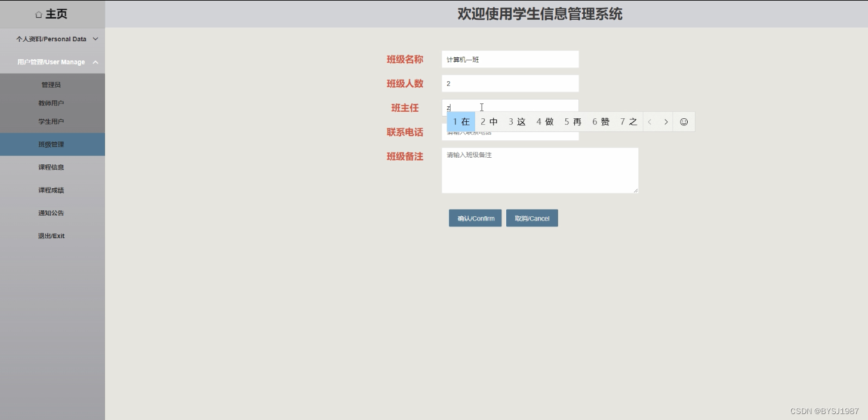Click the 班主任 label text
Image resolution: width=868 pixels, height=420 pixels.
point(405,108)
